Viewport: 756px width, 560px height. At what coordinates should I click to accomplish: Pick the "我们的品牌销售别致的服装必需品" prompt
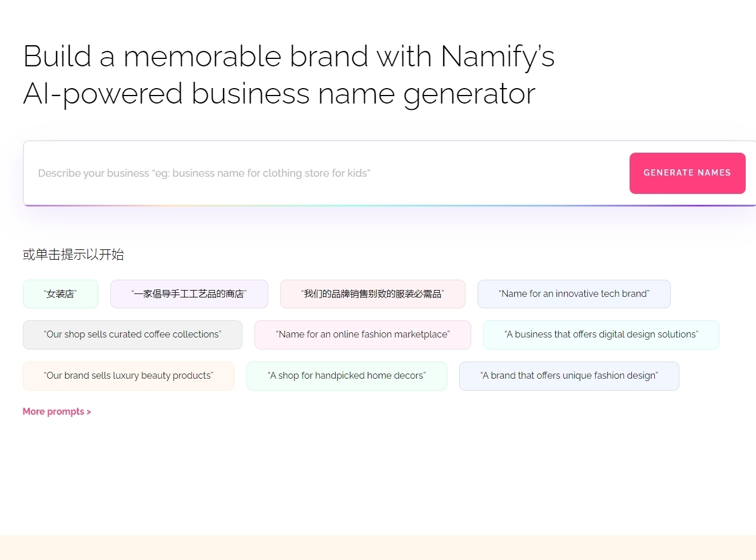(372, 294)
